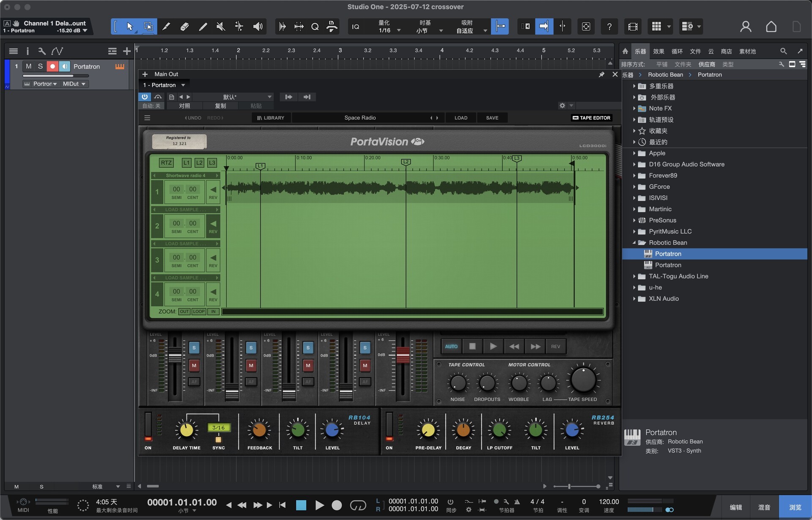Image resolution: width=812 pixels, height=520 pixels.
Task: Adjust the red master level fader
Action: [403, 355]
